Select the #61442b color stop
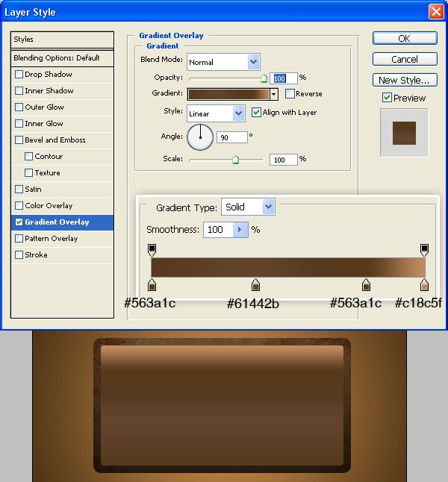This screenshot has width=448, height=482. [x=255, y=284]
